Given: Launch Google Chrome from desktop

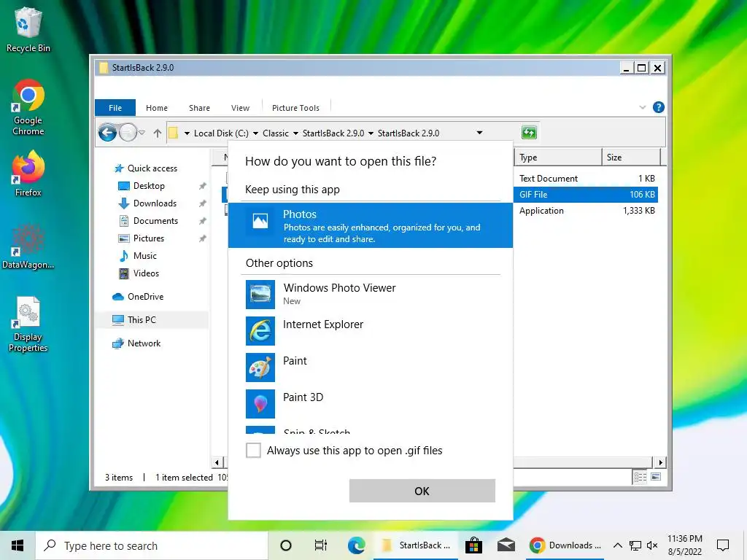Looking at the screenshot, I should (x=28, y=107).
